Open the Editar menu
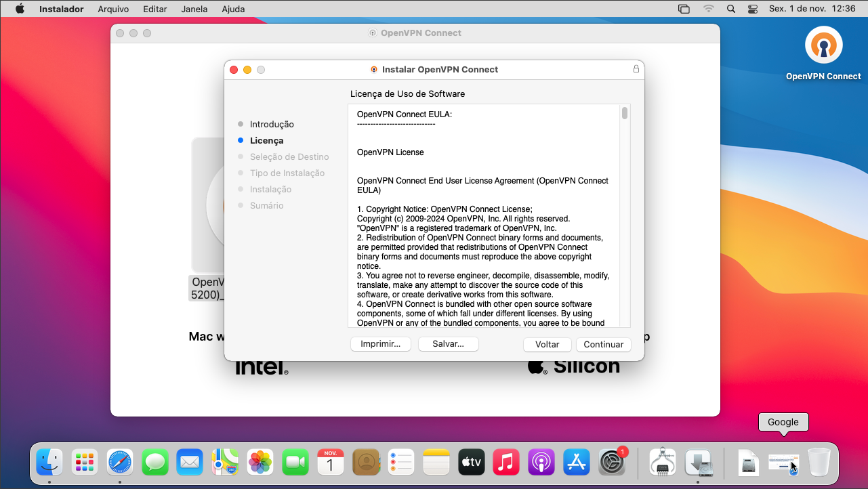Image resolution: width=868 pixels, height=489 pixels. pyautogui.click(x=155, y=9)
